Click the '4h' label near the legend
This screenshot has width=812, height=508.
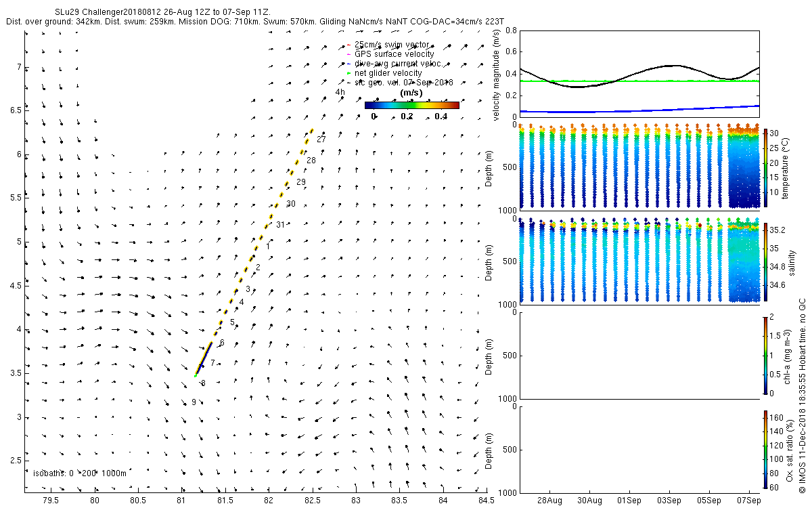point(340,92)
